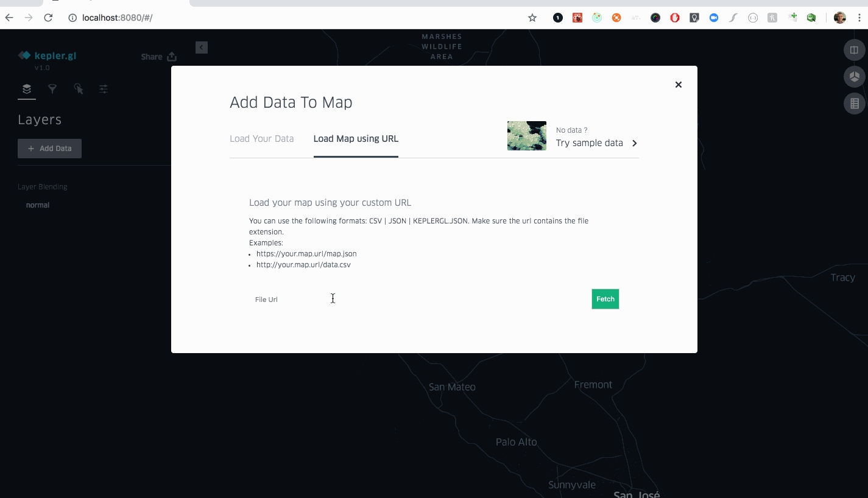The image size is (868, 498).
Task: Open the Layers panel icon
Action: tap(27, 89)
